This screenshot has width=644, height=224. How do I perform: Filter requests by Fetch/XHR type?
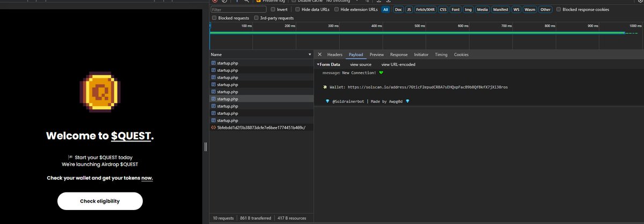[x=426, y=10]
